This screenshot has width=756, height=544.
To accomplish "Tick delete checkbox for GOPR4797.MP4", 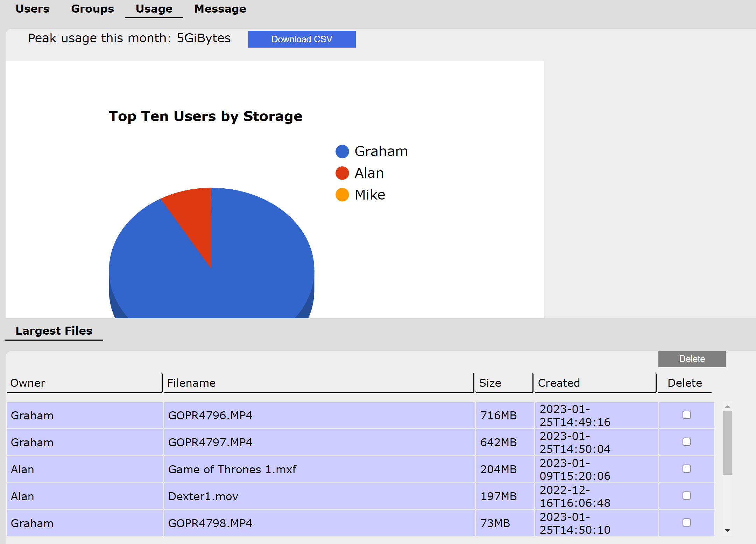I will 686,442.
